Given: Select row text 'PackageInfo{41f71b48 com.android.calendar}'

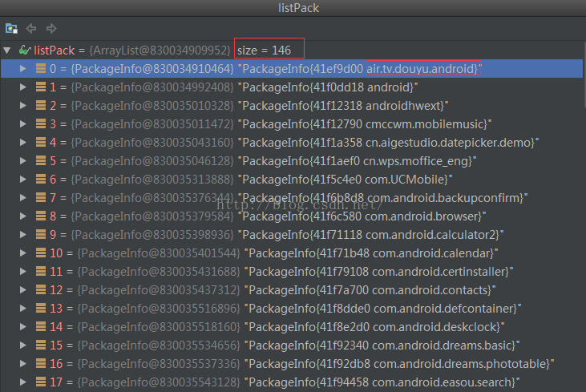Looking at the screenshot, I should [x=371, y=253].
